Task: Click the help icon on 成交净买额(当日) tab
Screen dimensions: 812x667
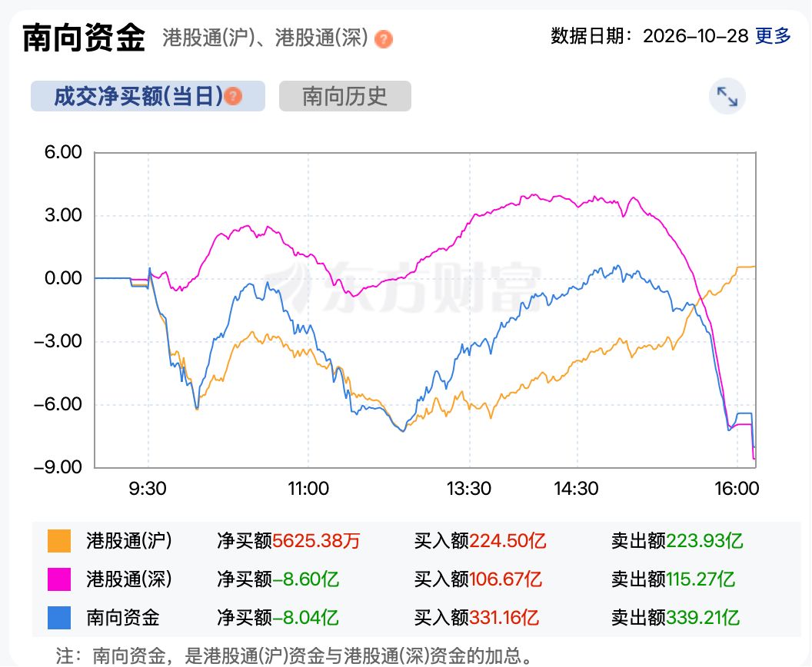Action: click(233, 96)
